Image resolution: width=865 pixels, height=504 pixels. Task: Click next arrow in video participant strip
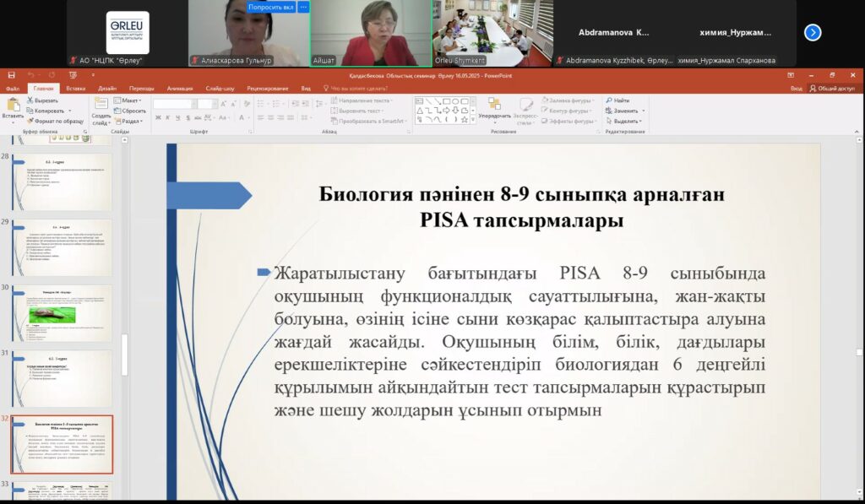(812, 32)
